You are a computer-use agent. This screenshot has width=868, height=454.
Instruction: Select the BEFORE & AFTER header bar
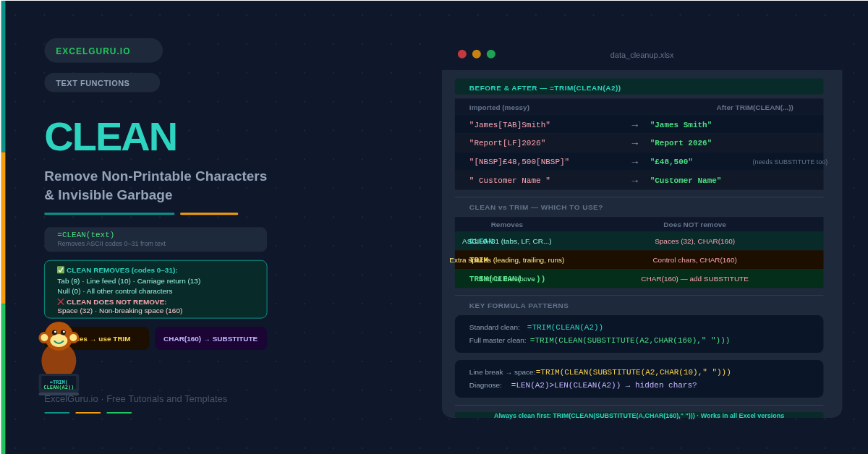click(639, 87)
